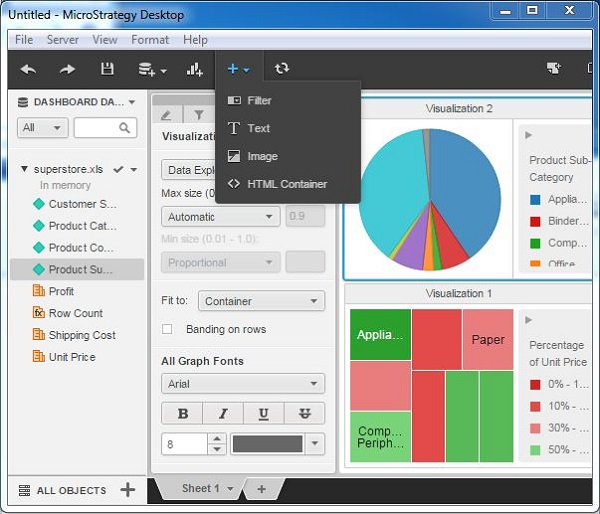Click plus icon beside ALL OBJECTS

click(127, 489)
